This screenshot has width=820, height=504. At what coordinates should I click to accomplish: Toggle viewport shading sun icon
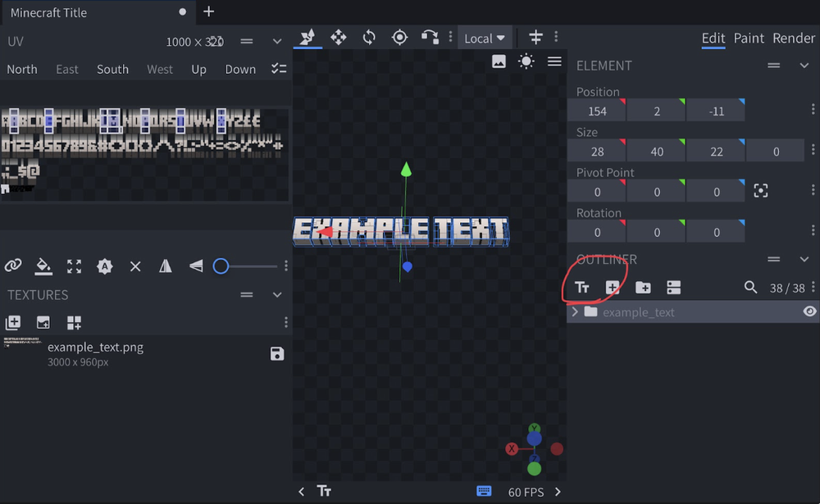(526, 61)
